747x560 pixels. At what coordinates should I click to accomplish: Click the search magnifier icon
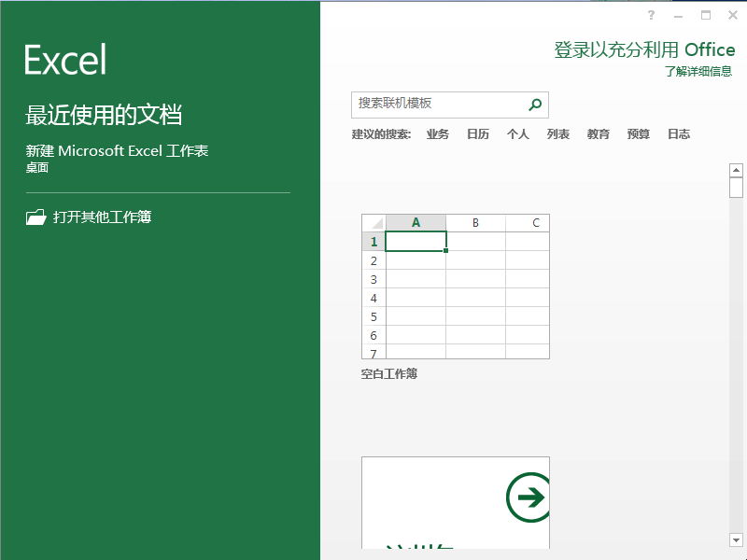534,105
